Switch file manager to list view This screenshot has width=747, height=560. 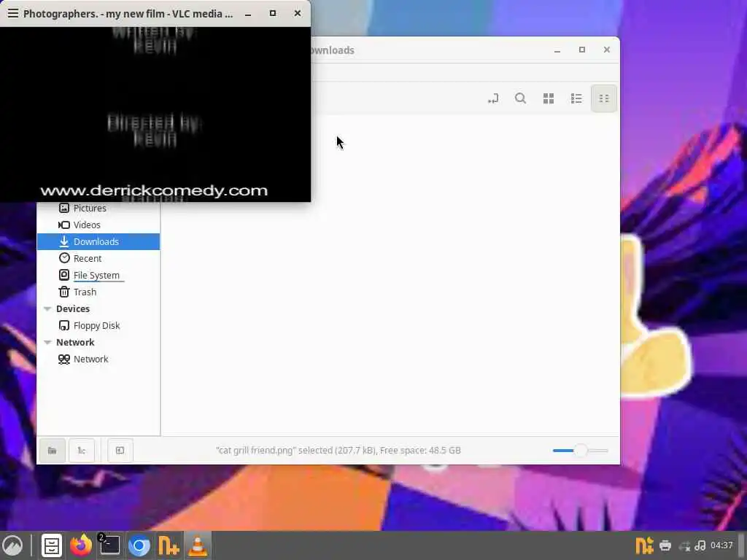point(576,98)
